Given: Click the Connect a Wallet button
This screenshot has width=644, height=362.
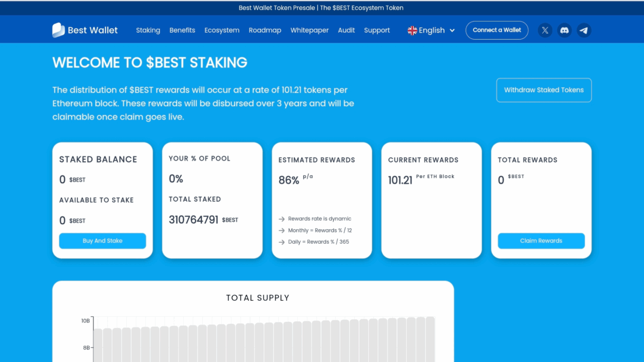Looking at the screenshot, I should point(497,30).
